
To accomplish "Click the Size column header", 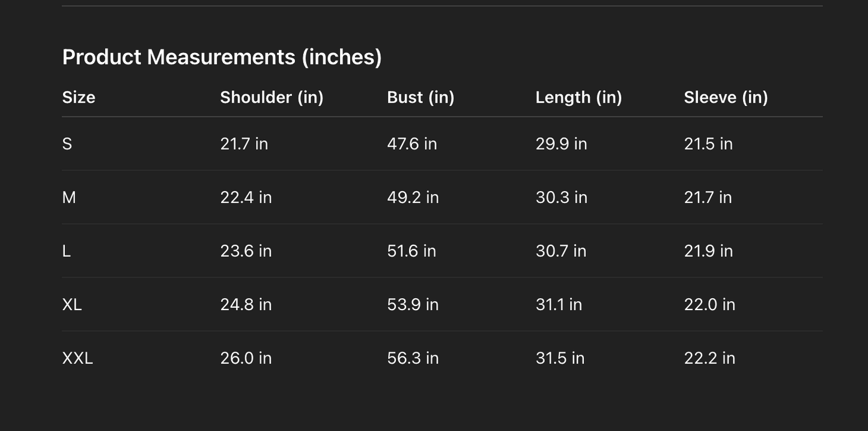I will pos(79,97).
